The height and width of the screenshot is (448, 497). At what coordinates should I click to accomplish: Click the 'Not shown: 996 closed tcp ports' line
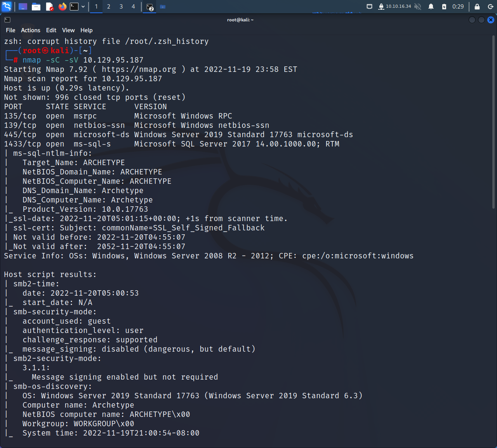95,97
